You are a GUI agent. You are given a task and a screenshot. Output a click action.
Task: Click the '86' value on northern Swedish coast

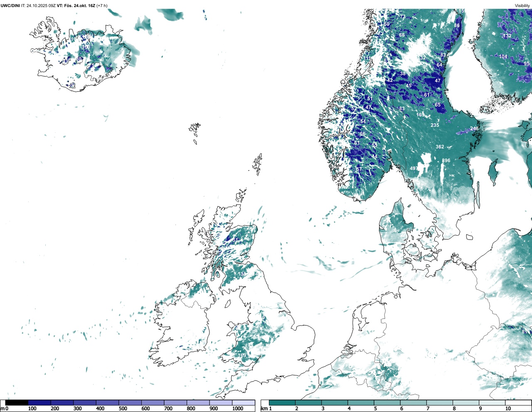tap(457, 25)
